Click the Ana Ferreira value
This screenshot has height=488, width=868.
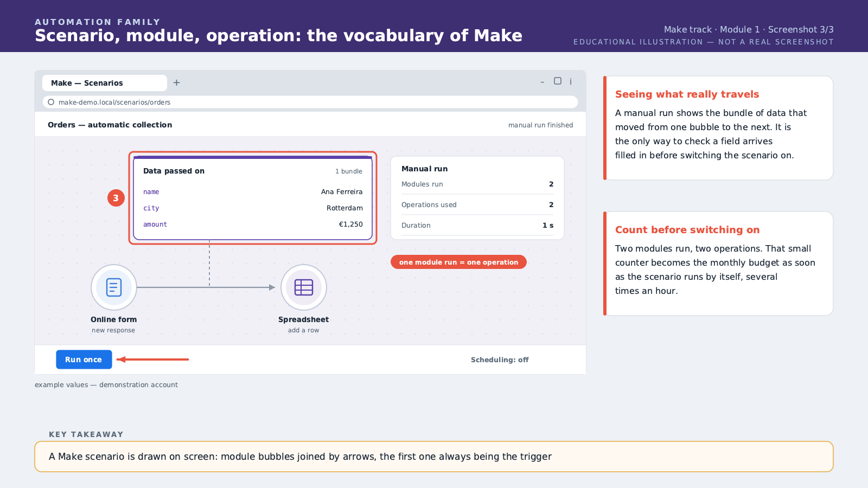[x=342, y=192]
